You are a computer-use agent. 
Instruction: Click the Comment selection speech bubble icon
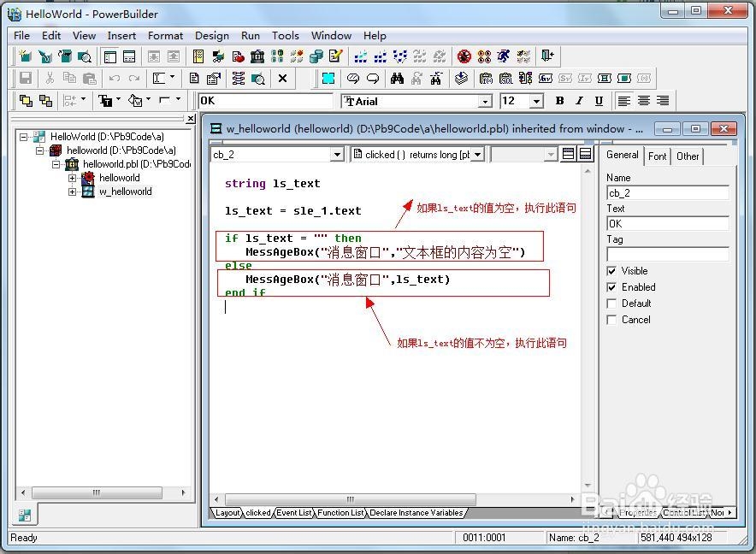pyautogui.click(x=353, y=78)
